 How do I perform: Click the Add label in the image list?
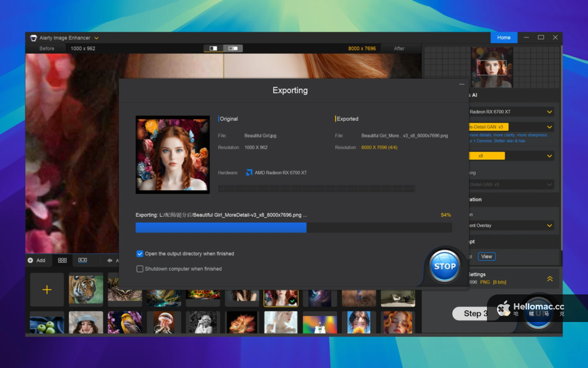[x=41, y=260]
